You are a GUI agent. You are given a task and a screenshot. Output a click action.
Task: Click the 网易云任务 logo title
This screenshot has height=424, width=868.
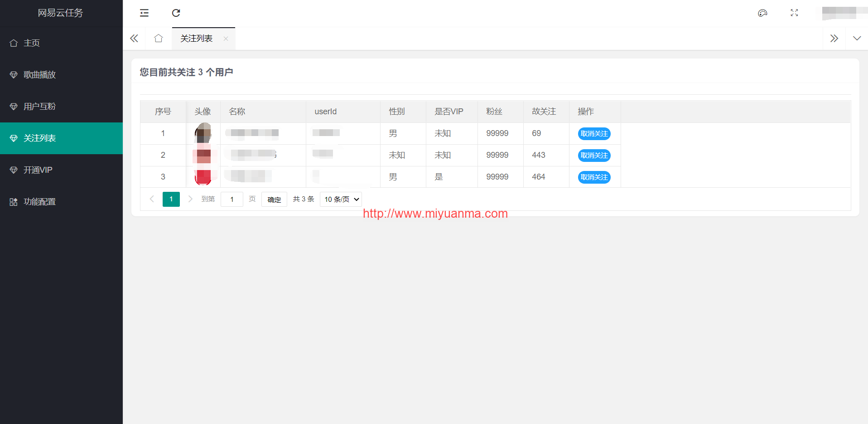click(61, 13)
